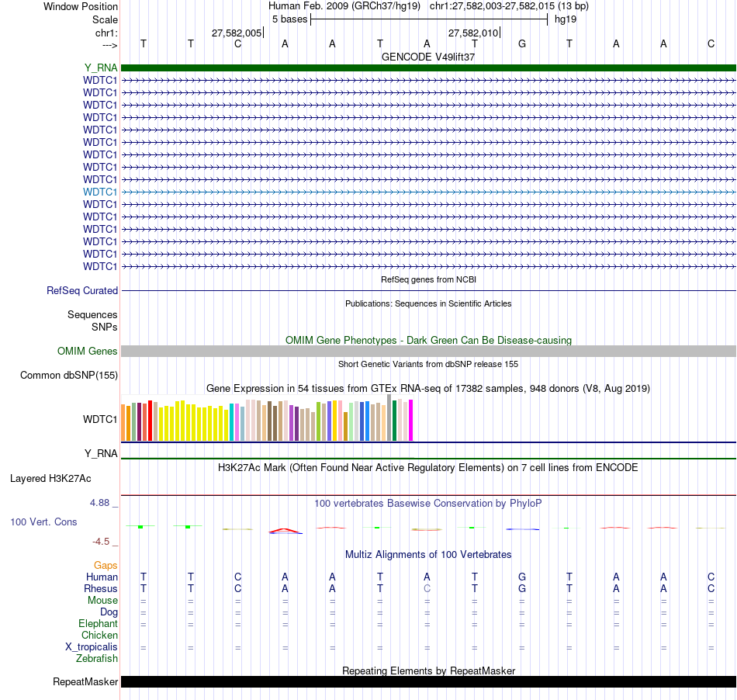Open the GTEx "Gene Expression in 54 tissues" title
Screen dimensions: 737x700
(x=428, y=388)
